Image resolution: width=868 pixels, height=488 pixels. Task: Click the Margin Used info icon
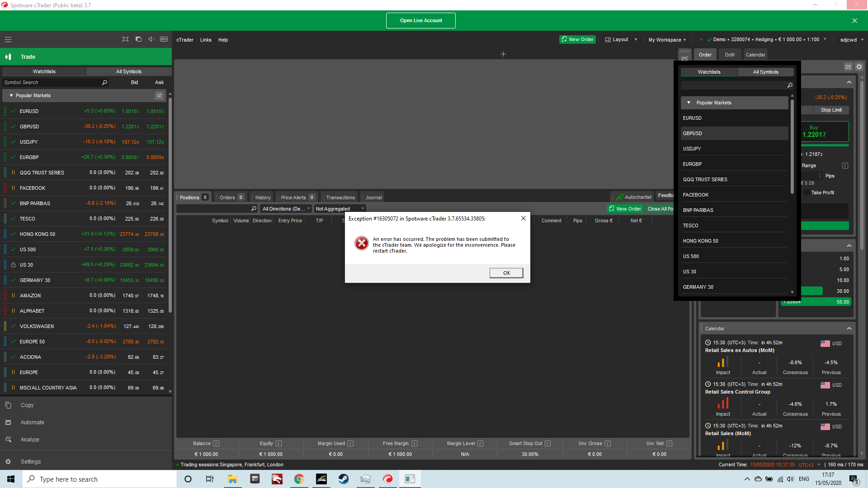[x=350, y=444]
